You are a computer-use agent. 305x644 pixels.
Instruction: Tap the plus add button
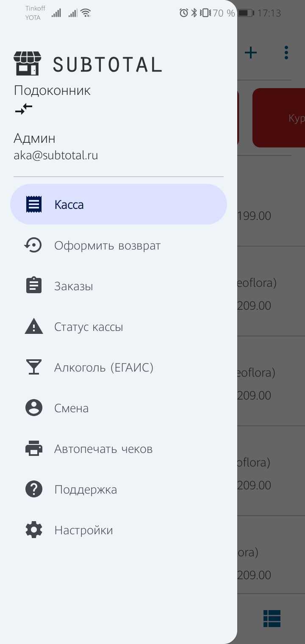pos(251,53)
